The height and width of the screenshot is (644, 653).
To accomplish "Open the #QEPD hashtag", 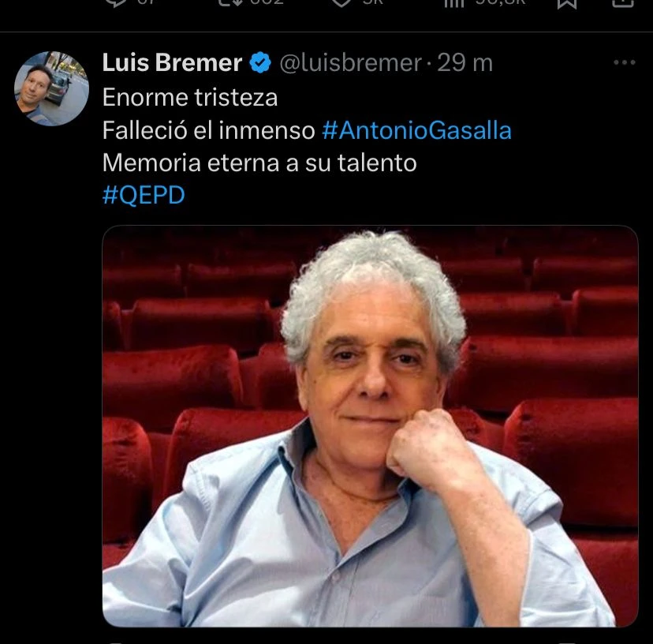I will 144,195.
